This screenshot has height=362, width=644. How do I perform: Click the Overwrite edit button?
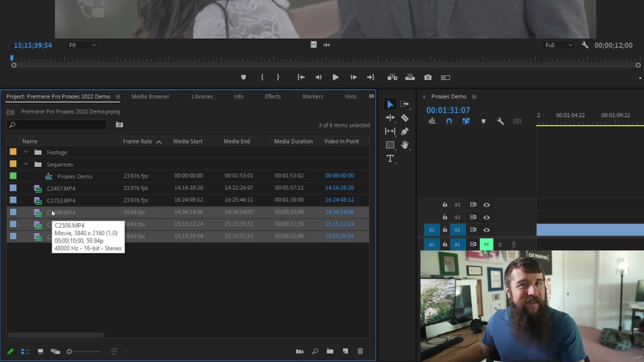[x=410, y=77]
